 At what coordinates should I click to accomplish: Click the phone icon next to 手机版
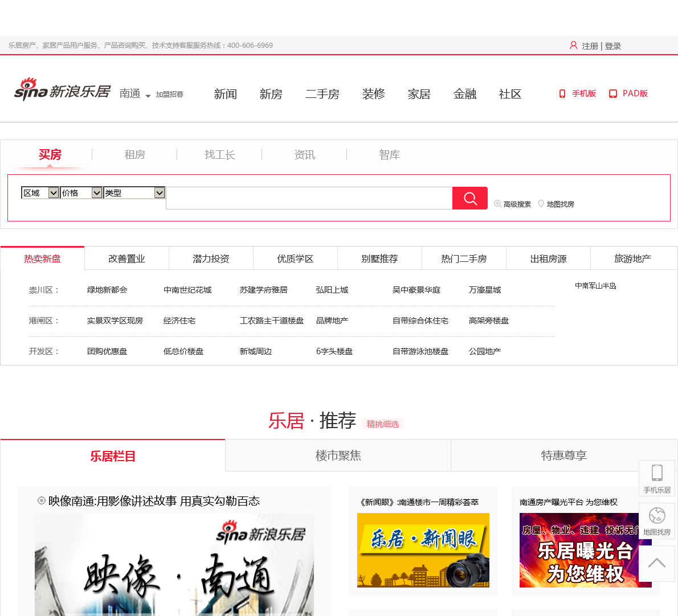562,94
